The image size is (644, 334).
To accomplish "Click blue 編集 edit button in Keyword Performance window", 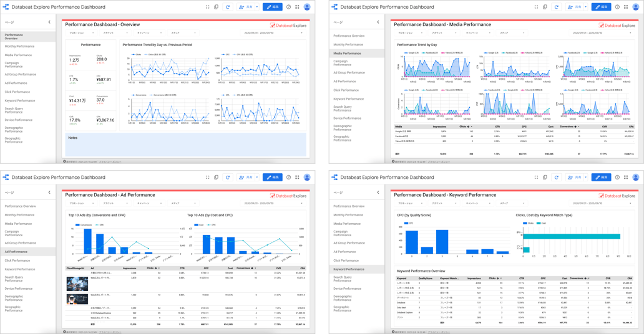I will pos(601,177).
